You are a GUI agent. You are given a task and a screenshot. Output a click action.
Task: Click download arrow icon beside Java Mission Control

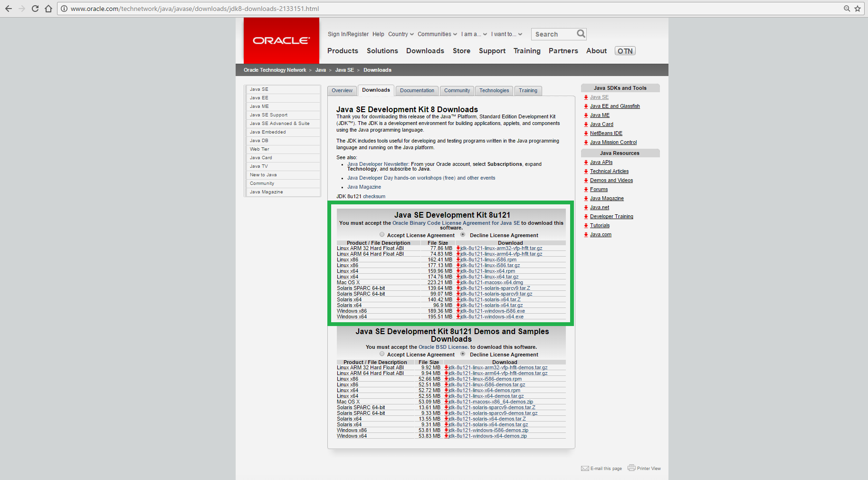(586, 143)
